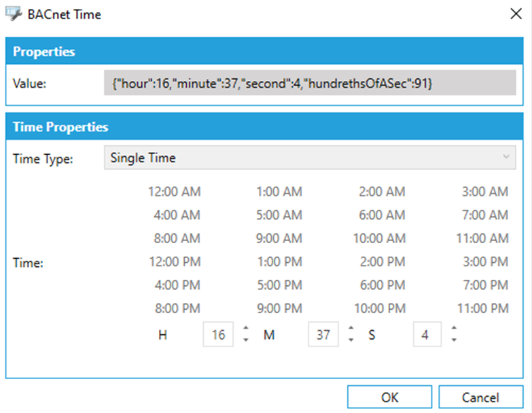
Task: Focus the minute input field
Action: [x=323, y=335]
